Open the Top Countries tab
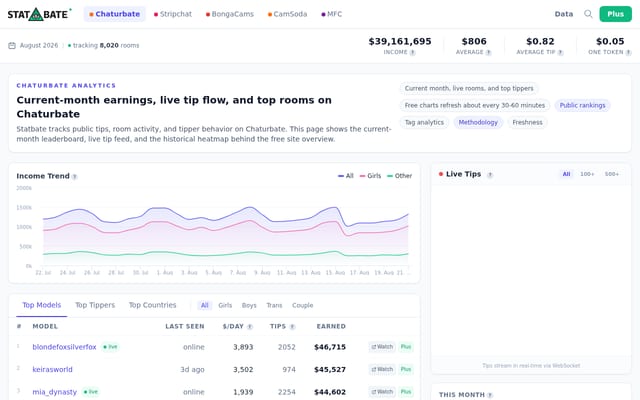 [x=153, y=305]
